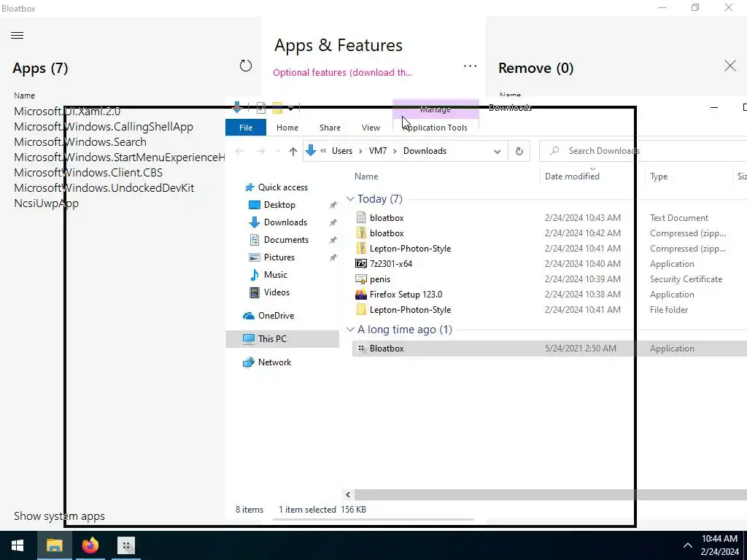Select Network in navigation pane

[x=274, y=362]
